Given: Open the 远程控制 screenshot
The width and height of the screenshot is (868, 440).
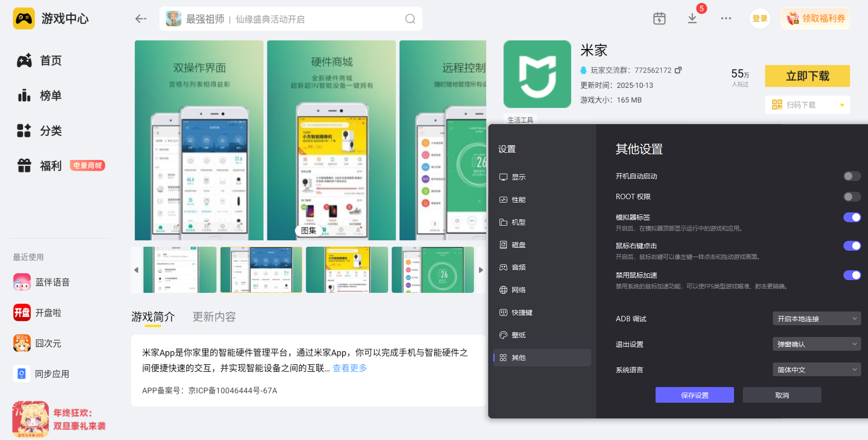Looking at the screenshot, I should [x=443, y=140].
